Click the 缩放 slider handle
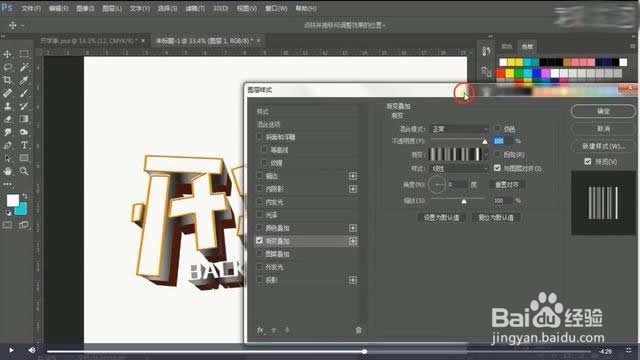The height and width of the screenshot is (360, 640). (464, 201)
